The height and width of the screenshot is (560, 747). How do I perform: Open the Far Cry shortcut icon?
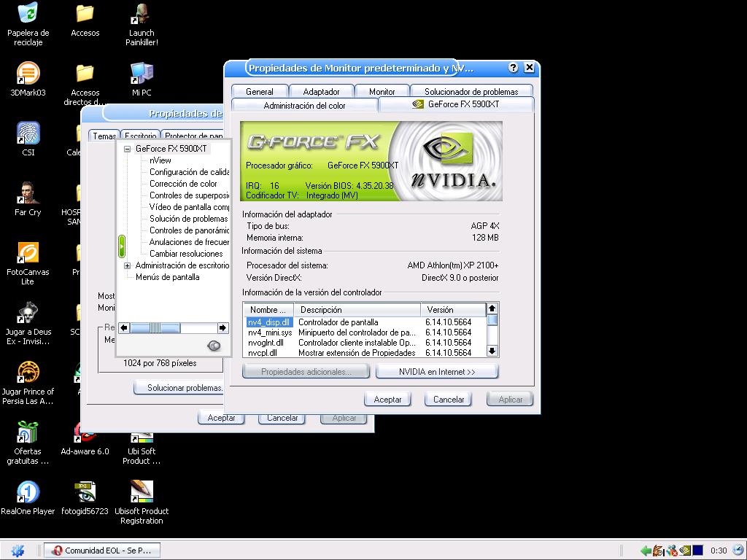[28, 194]
